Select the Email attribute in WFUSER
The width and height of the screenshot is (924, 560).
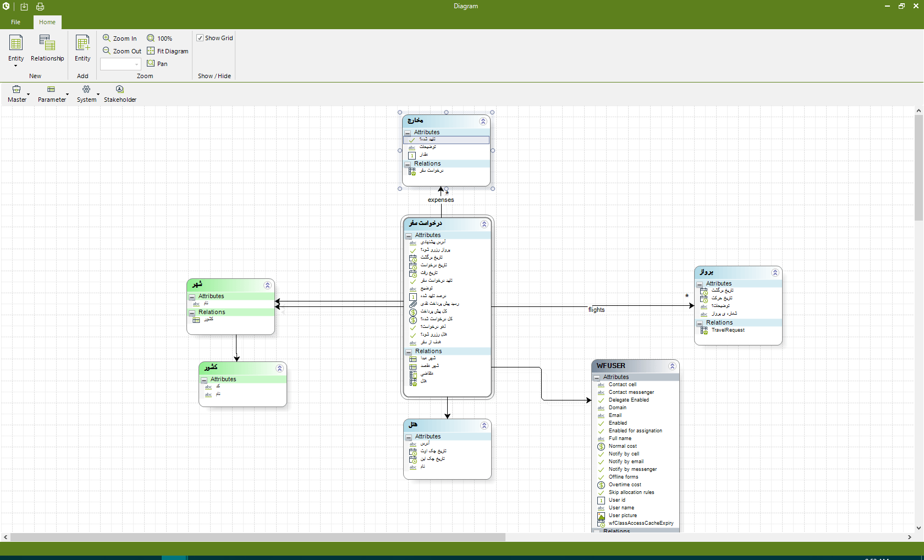tap(615, 416)
